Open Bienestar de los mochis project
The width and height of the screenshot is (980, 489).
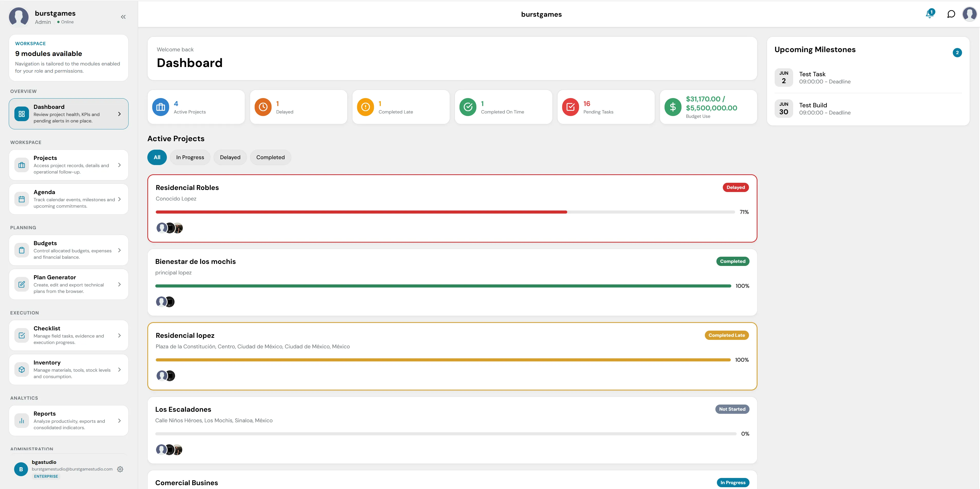coord(196,261)
